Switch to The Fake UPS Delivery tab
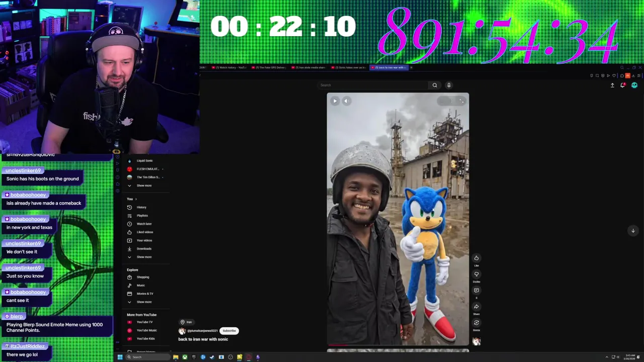Screen dimensions: 644x362 point(269,67)
